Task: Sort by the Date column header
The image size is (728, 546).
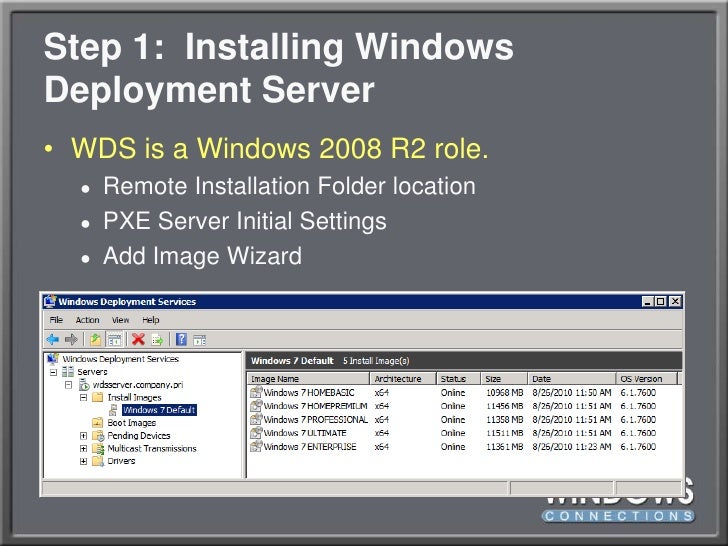Action: coord(572,379)
